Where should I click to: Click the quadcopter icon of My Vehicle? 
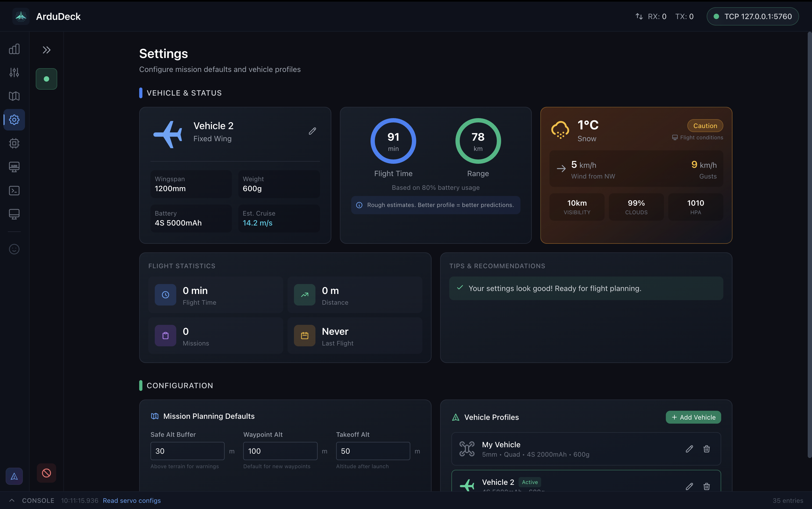point(467,449)
